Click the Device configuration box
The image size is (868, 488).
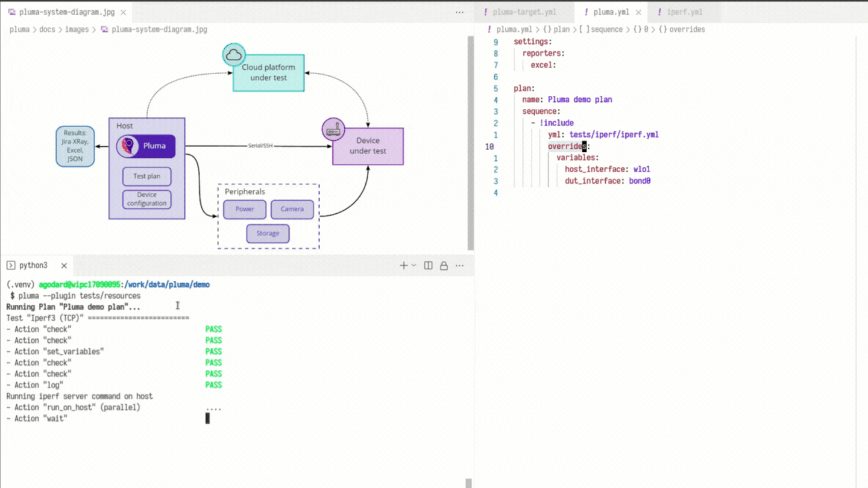click(147, 199)
